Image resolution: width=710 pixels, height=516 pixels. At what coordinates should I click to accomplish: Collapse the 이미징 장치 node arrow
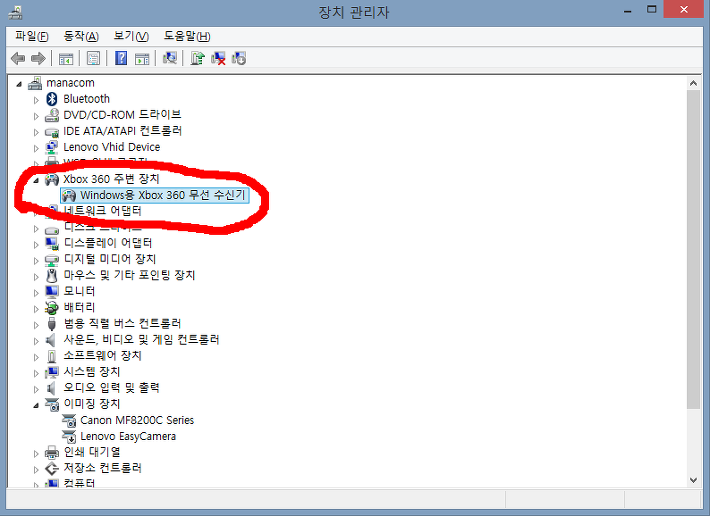[x=36, y=405]
